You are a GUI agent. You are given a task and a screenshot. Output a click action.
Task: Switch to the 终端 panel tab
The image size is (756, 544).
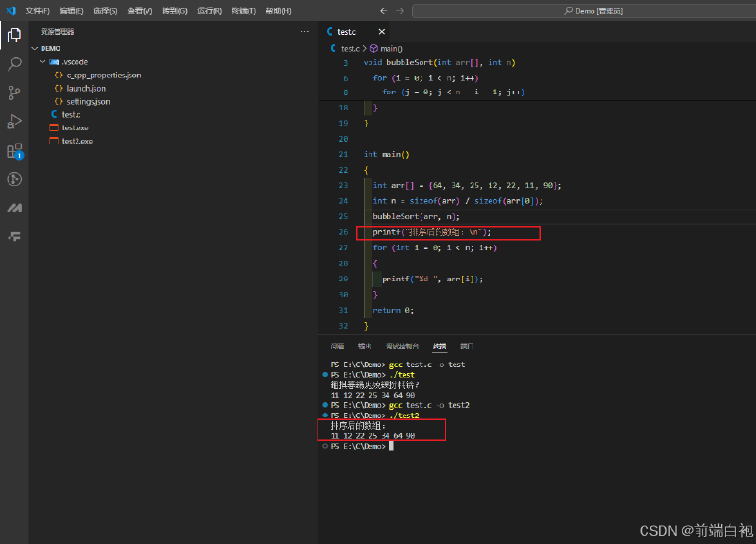[x=439, y=347]
